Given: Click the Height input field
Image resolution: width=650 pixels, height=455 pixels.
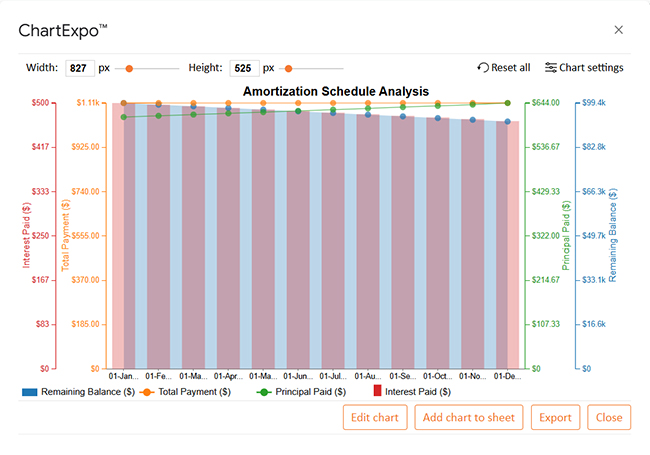Looking at the screenshot, I should coord(244,68).
